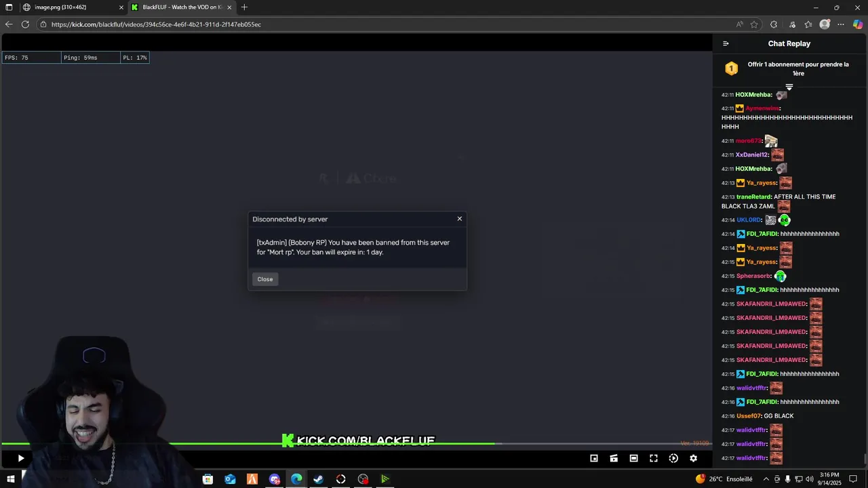
Task: Enter fullscreen mode on video player
Action: pos(654,458)
